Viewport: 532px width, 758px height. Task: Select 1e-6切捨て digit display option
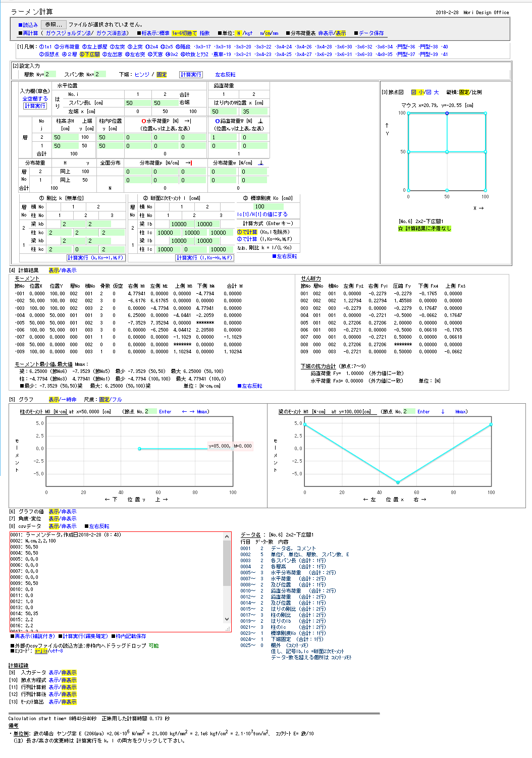tap(184, 33)
